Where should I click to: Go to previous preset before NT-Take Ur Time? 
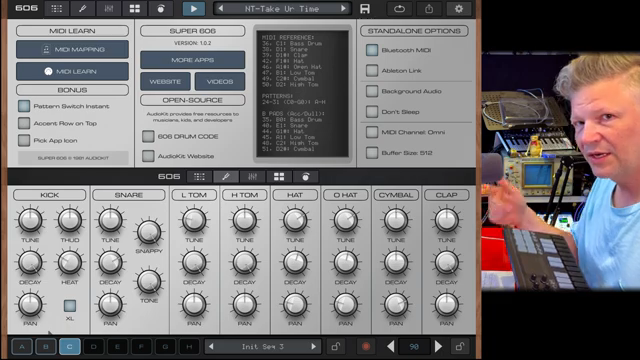pos(221,9)
